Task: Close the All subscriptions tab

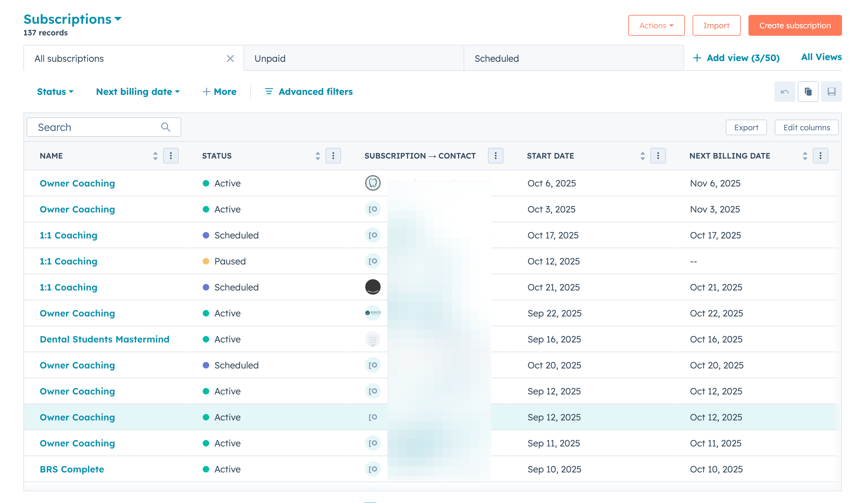Action: (230, 58)
